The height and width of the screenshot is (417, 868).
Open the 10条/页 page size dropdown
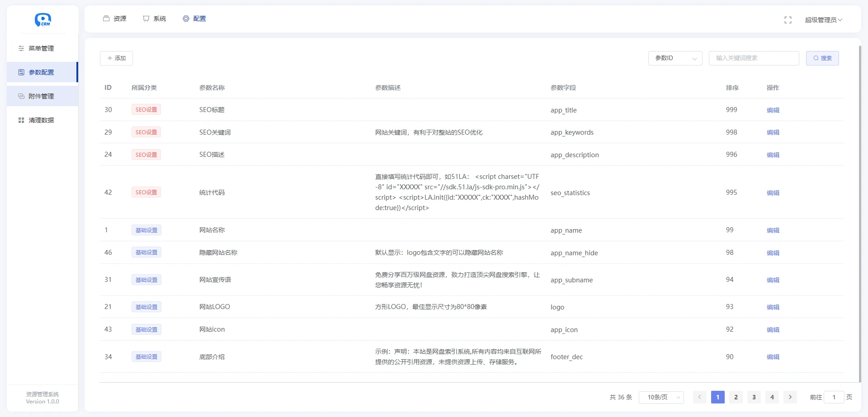(661, 397)
